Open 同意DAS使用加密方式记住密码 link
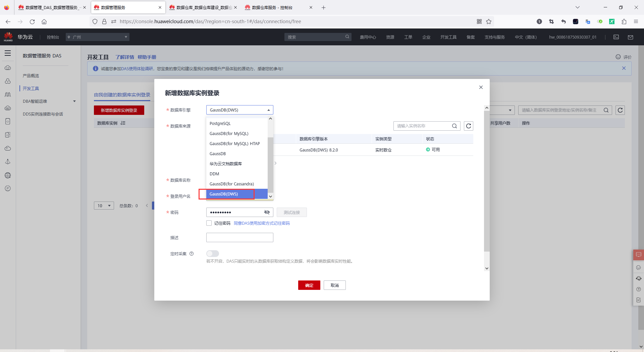The height and width of the screenshot is (352, 644). (262, 223)
